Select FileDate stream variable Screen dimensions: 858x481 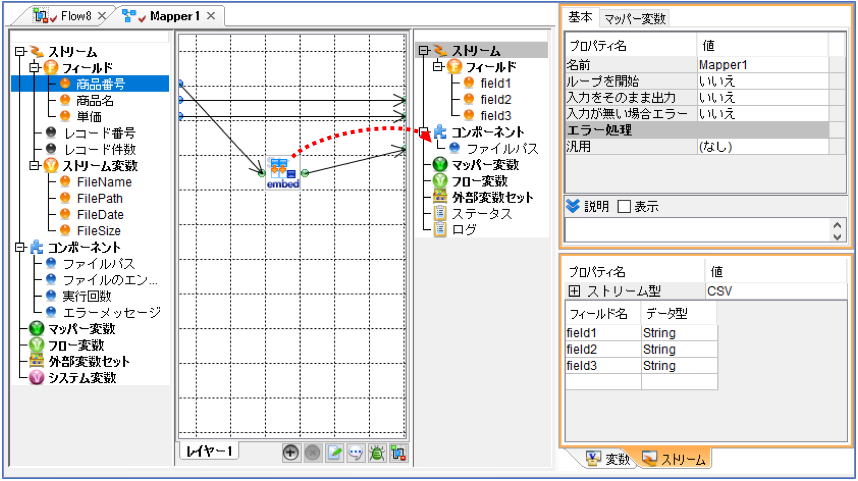(100, 215)
